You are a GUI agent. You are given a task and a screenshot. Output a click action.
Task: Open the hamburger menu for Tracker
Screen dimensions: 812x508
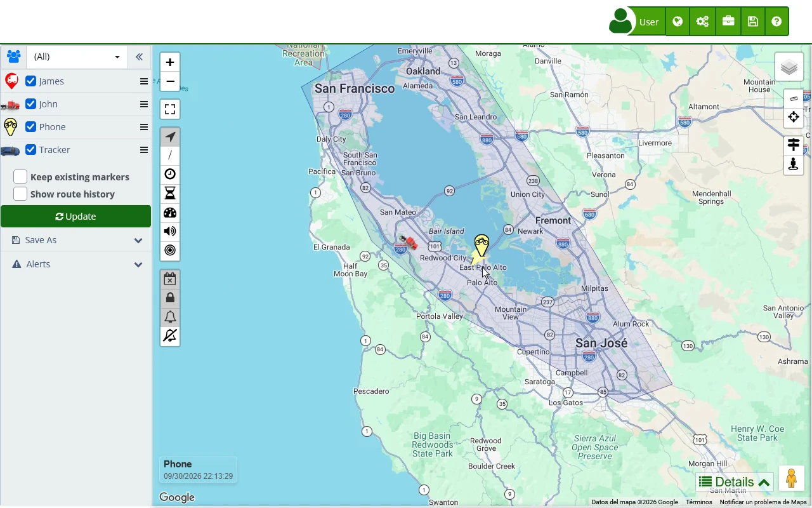point(144,150)
